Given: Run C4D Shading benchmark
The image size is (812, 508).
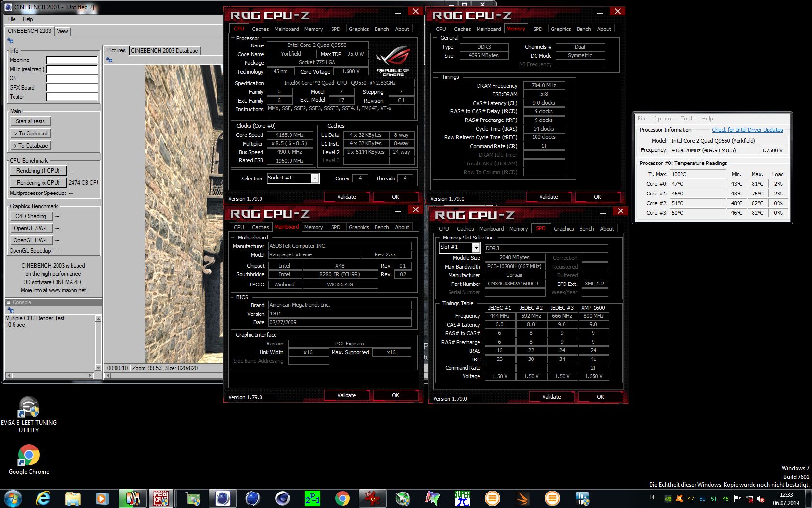Looking at the screenshot, I should [x=31, y=216].
